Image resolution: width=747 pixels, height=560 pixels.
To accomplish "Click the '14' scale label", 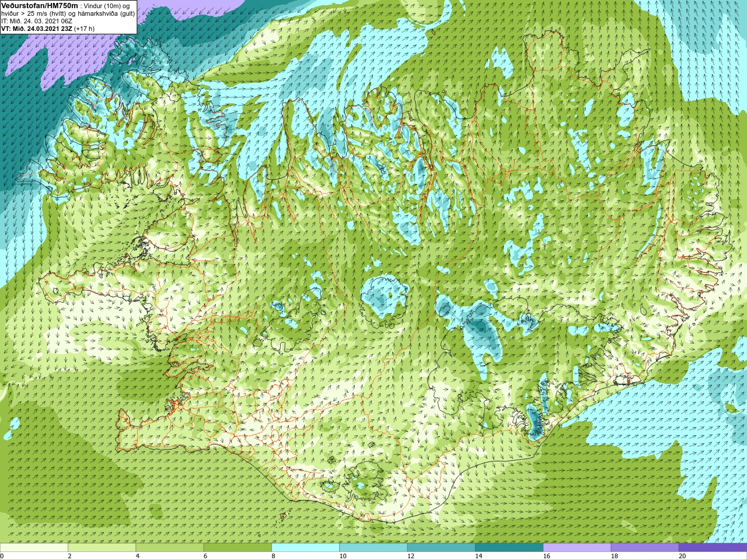I will pos(479,556).
